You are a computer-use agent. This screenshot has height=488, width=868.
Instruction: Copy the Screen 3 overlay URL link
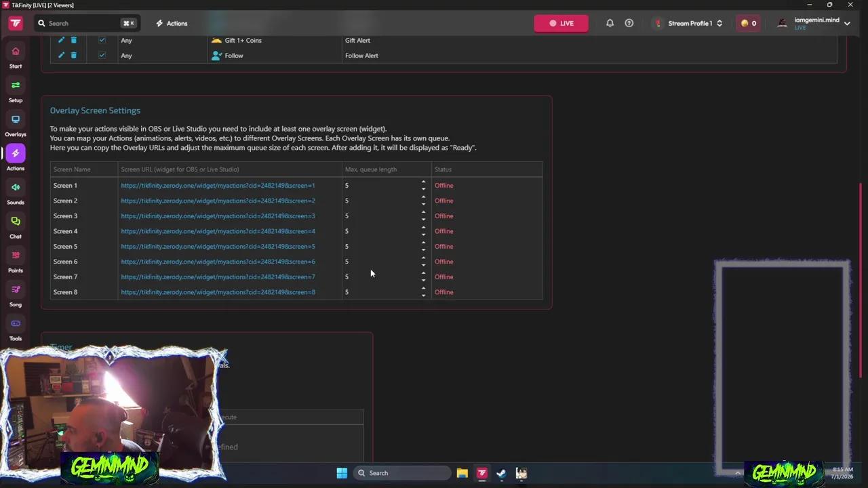[x=218, y=216]
